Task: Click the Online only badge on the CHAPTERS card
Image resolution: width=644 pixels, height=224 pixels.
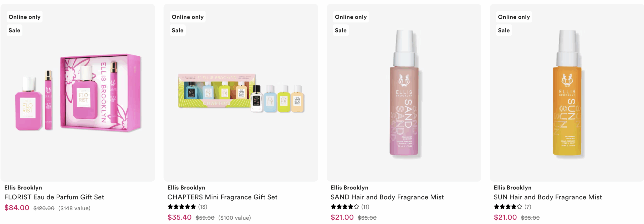Action: pyautogui.click(x=188, y=17)
